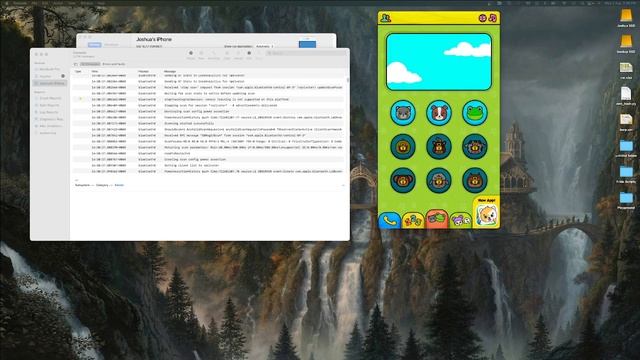Click the blue device thumbnail in Xcode window
640x360 pixels.
coord(307,44)
